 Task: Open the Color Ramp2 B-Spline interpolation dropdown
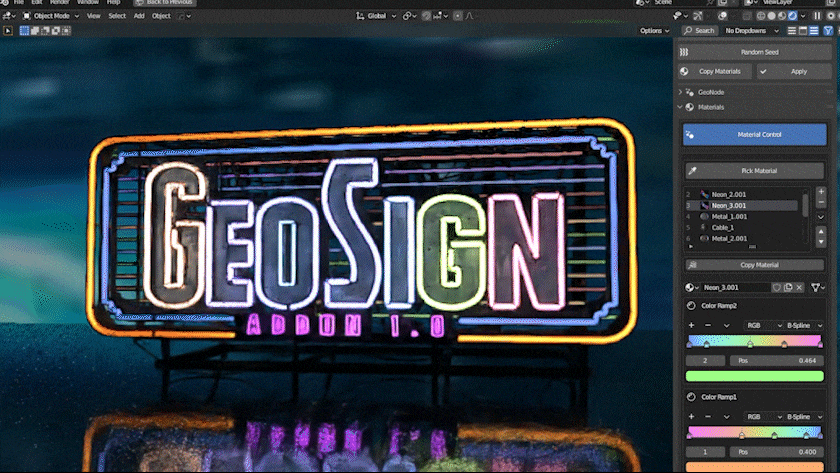pyautogui.click(x=803, y=325)
